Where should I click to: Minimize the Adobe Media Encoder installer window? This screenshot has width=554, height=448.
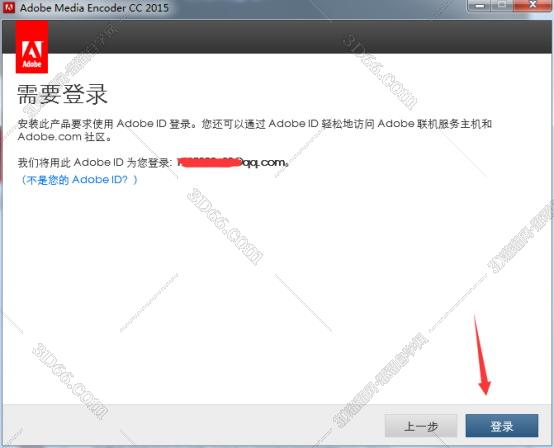(479, 5)
